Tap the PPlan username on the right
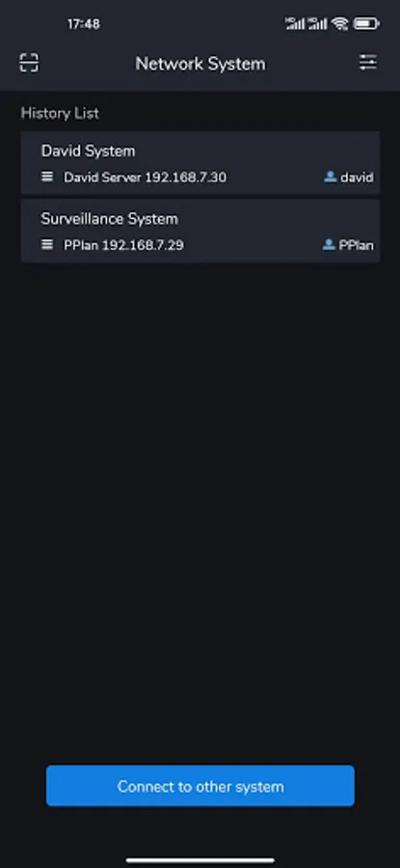Screen dimensions: 400x868 357,245
